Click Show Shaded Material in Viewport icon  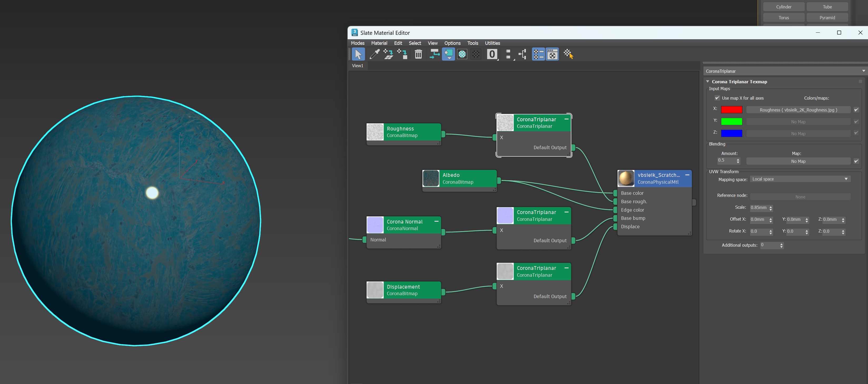[462, 54]
